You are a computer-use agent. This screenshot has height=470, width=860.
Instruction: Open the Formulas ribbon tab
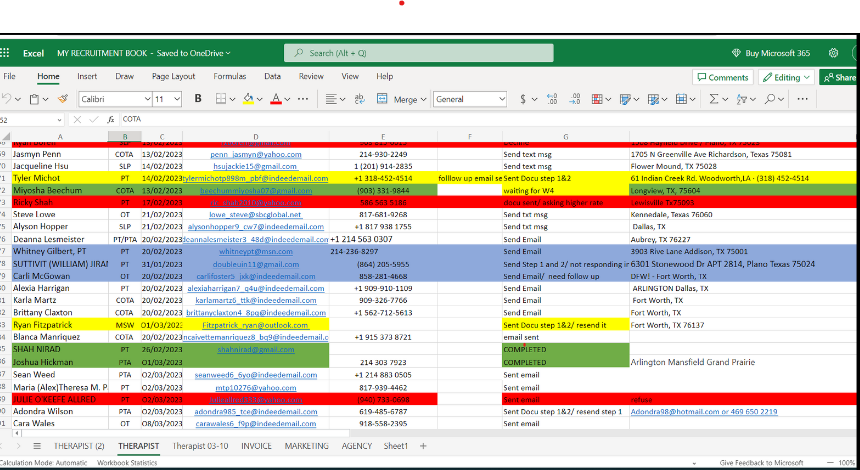coord(229,76)
